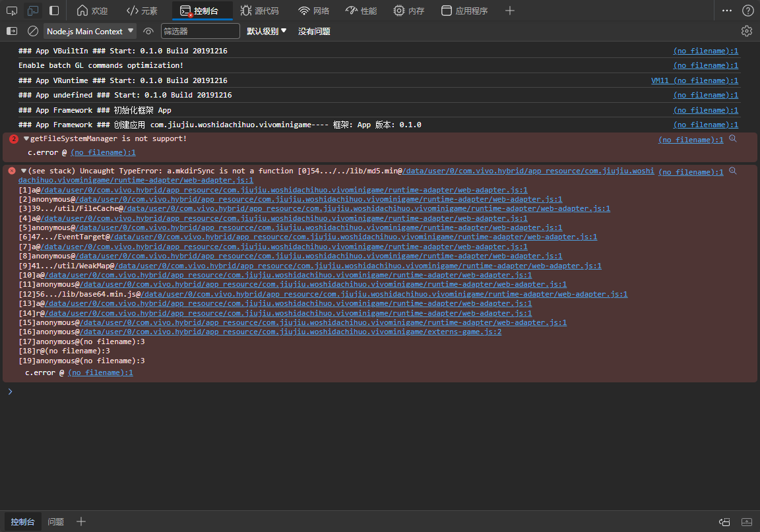This screenshot has width=760, height=532.
Task: Open the (no filename):1 link for VBuiltIn line
Action: pyautogui.click(x=706, y=51)
